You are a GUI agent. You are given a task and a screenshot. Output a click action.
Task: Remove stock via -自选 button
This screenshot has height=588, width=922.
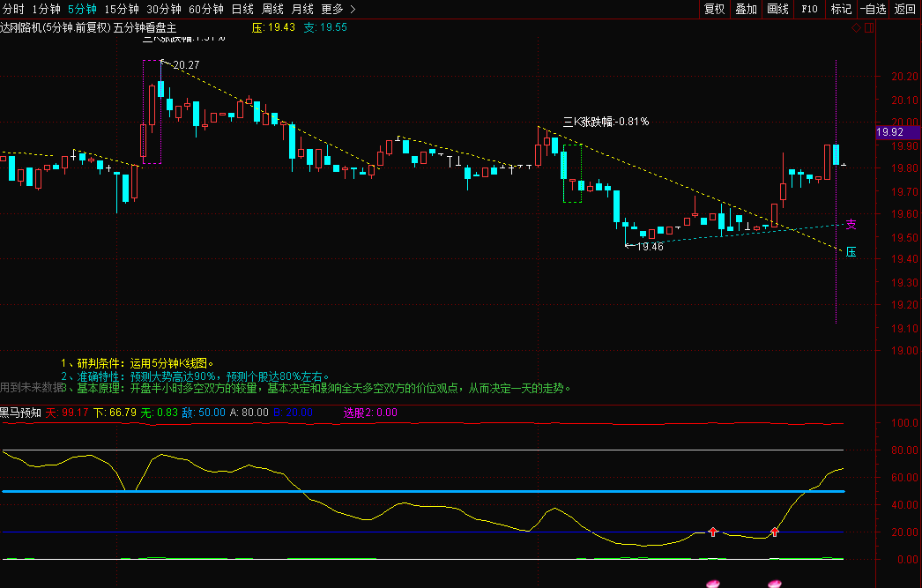(874, 9)
